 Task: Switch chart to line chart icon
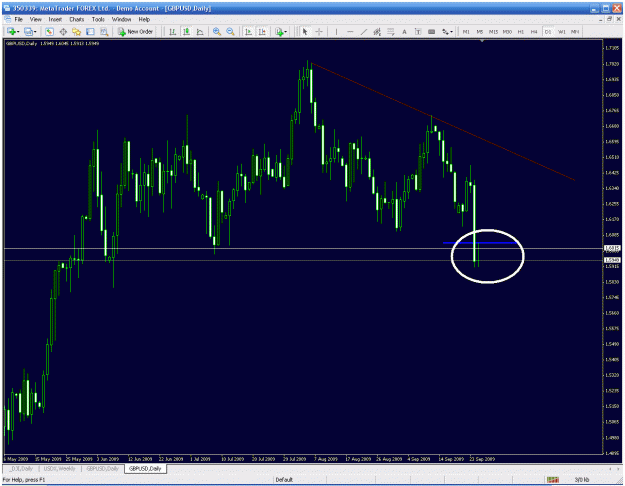click(200, 31)
